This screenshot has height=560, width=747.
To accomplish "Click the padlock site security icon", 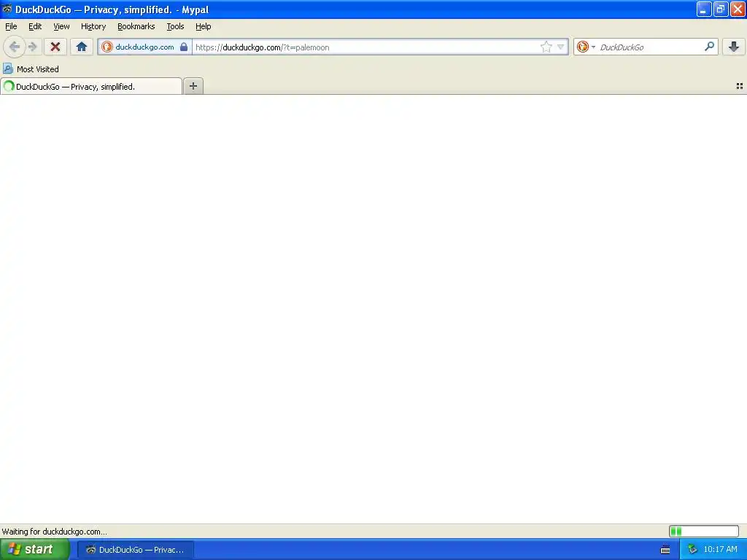I will click(184, 47).
